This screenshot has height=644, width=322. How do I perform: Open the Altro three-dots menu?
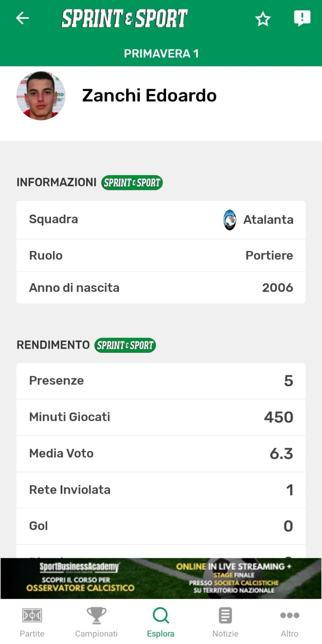pyautogui.click(x=289, y=615)
